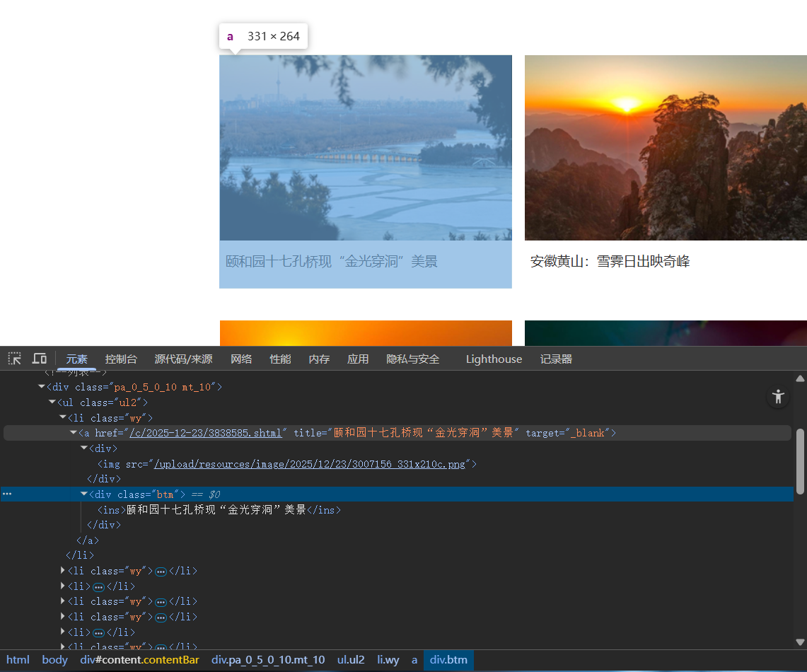Open the /c/2025-12-23/3838585.shtml href link
This screenshot has width=807, height=672.
pyautogui.click(x=205, y=433)
